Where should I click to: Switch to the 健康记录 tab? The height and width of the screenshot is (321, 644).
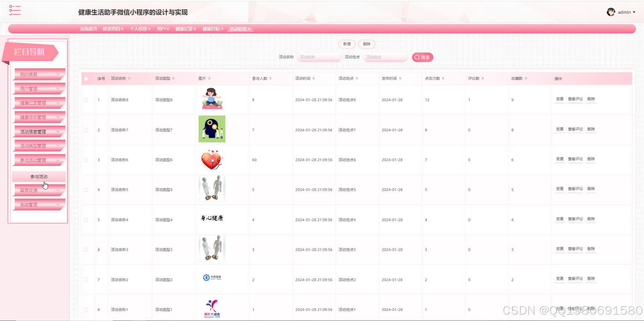184,29
